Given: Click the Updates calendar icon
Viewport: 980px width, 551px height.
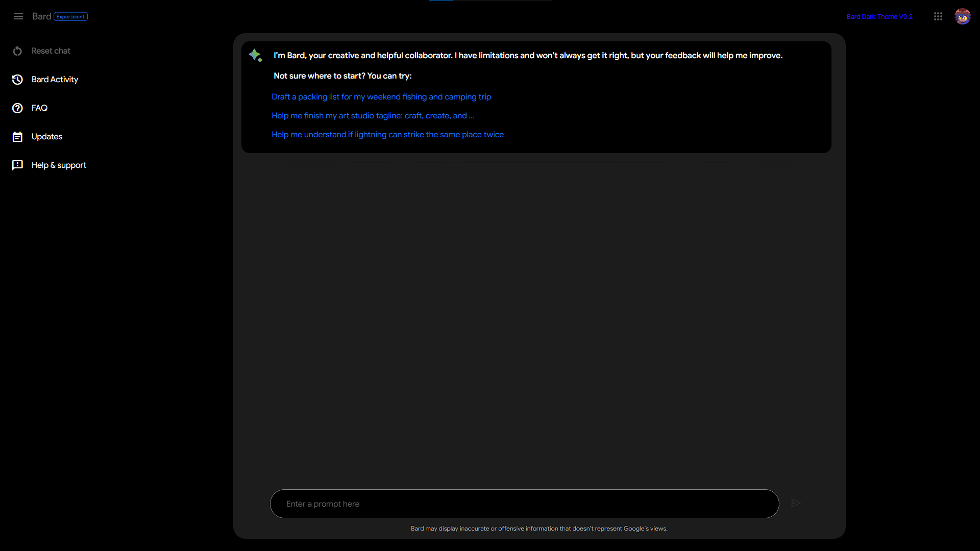Looking at the screenshot, I should [17, 137].
